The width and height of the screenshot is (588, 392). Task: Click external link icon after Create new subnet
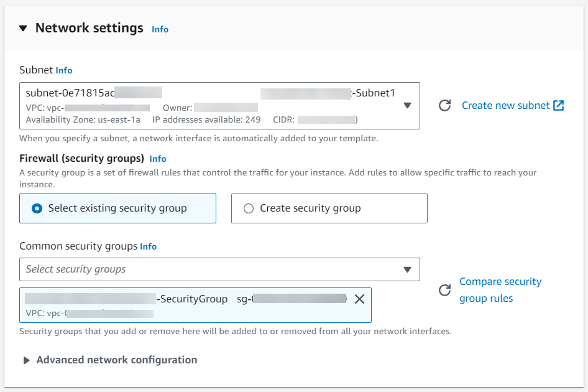pyautogui.click(x=559, y=106)
